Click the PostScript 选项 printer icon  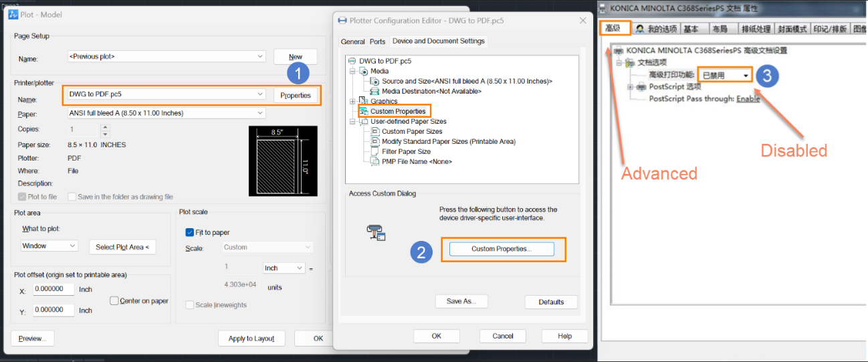[x=642, y=86]
